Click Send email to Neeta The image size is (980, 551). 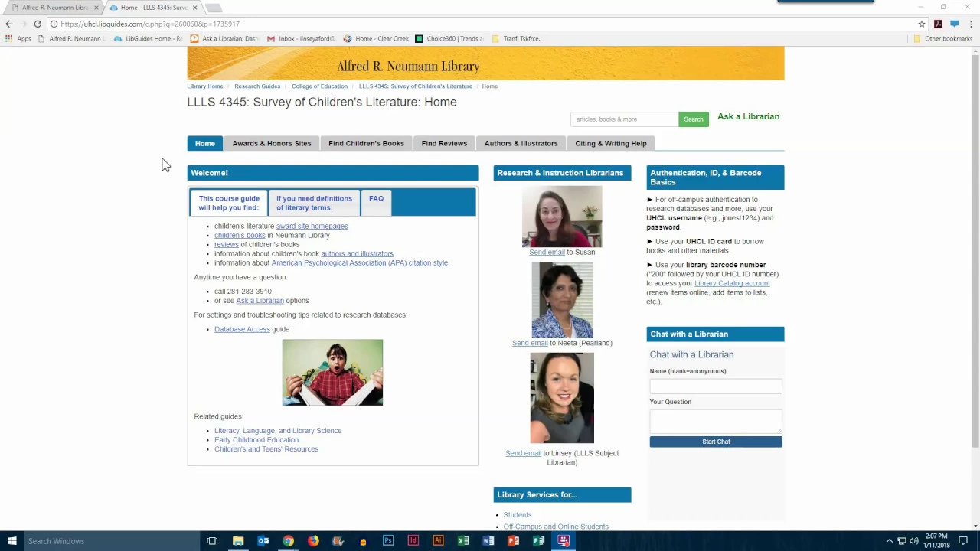point(530,343)
